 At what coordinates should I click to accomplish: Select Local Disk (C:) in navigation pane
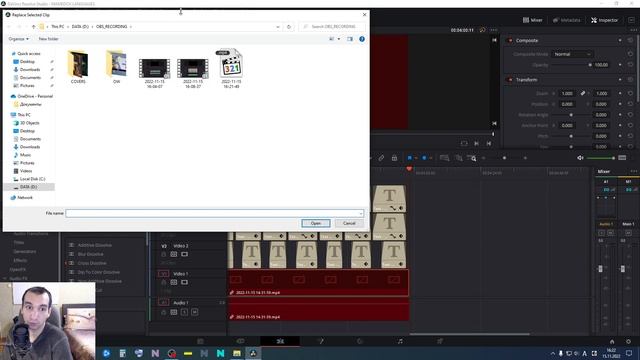(32, 179)
